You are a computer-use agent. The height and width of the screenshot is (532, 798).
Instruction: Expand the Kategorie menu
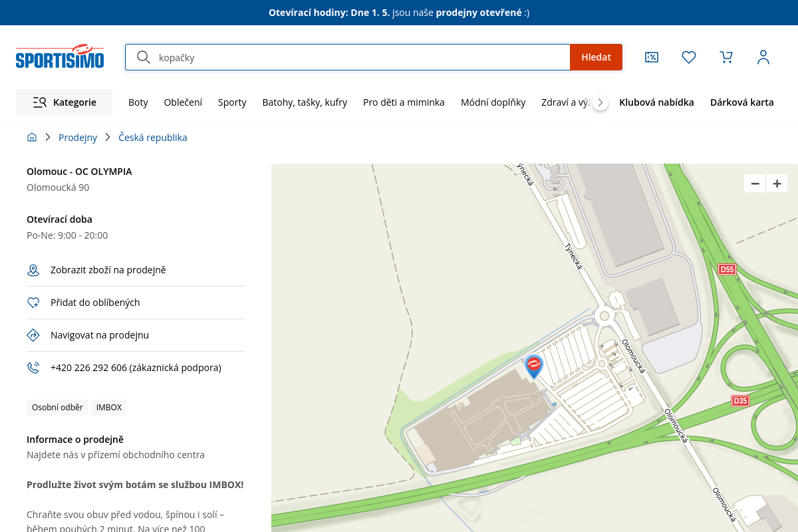point(65,102)
